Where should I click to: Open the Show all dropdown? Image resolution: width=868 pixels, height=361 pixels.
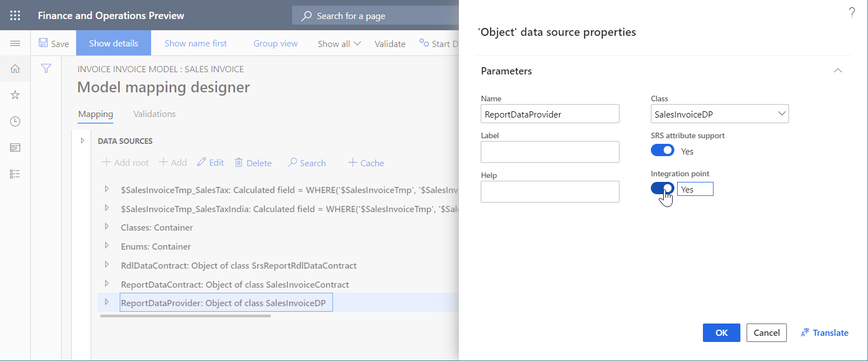click(339, 43)
